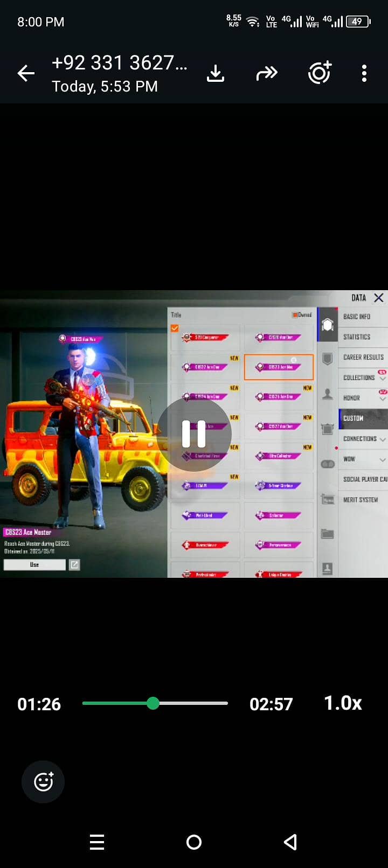Open the BASIC INFO tab
Viewport: 388px width, 868px height.
coord(363,317)
